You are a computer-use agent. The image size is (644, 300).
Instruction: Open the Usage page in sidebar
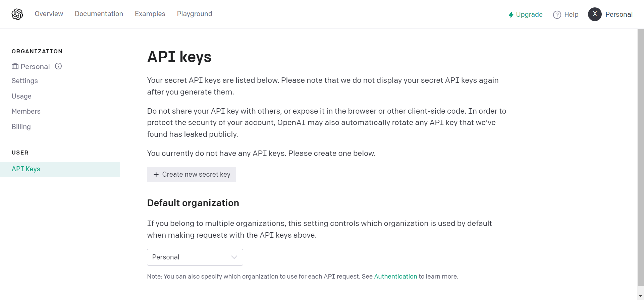(21, 96)
